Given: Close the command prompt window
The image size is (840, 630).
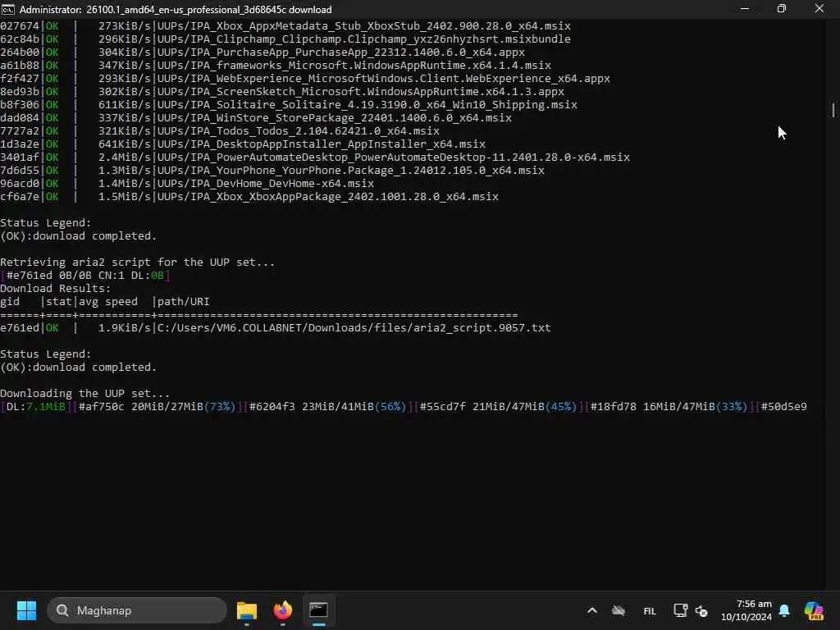Looking at the screenshot, I should (819, 9).
